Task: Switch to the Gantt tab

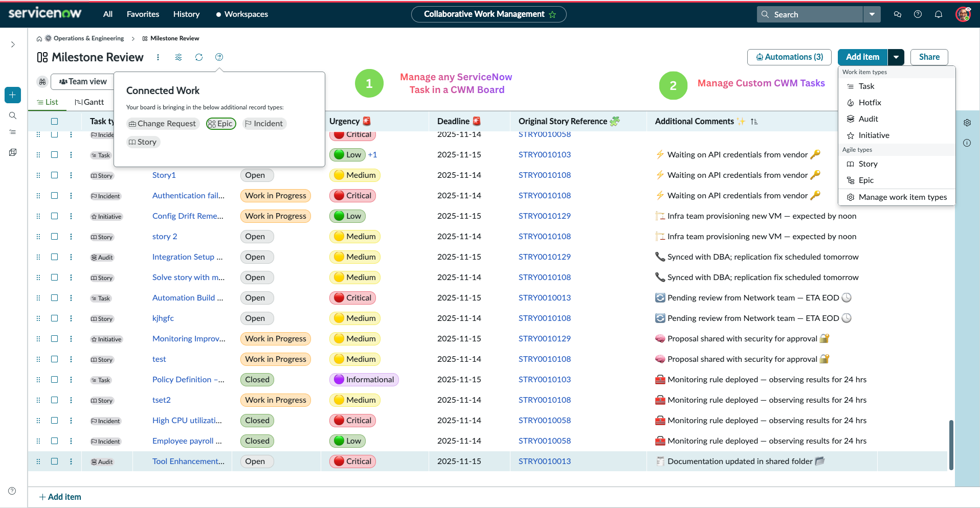Action: pos(90,102)
